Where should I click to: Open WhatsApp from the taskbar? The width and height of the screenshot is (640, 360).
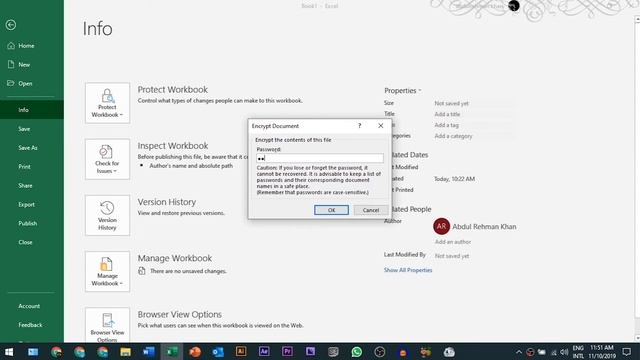pyautogui.click(x=356, y=352)
